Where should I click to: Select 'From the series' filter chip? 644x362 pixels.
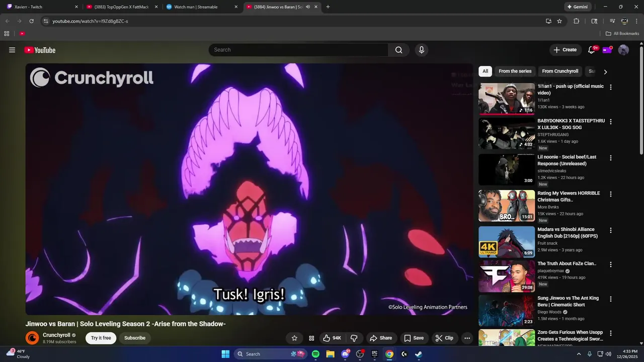click(515, 71)
